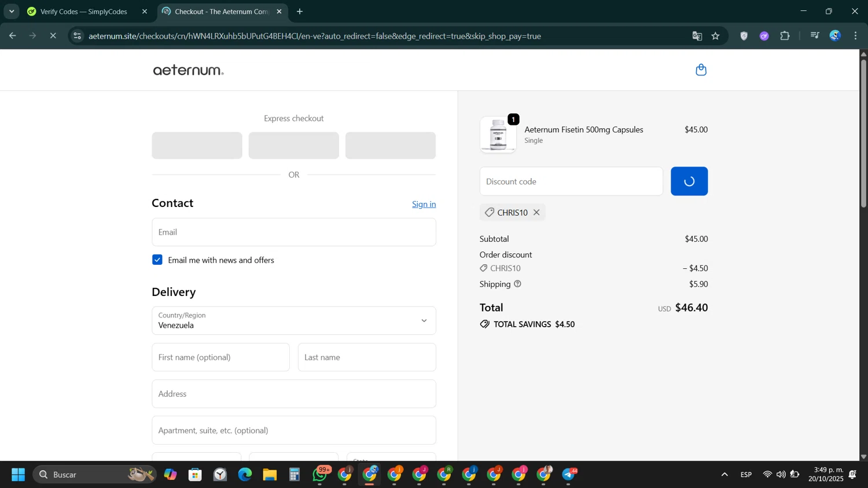
Task: Stop loading the page
Action: point(53,36)
